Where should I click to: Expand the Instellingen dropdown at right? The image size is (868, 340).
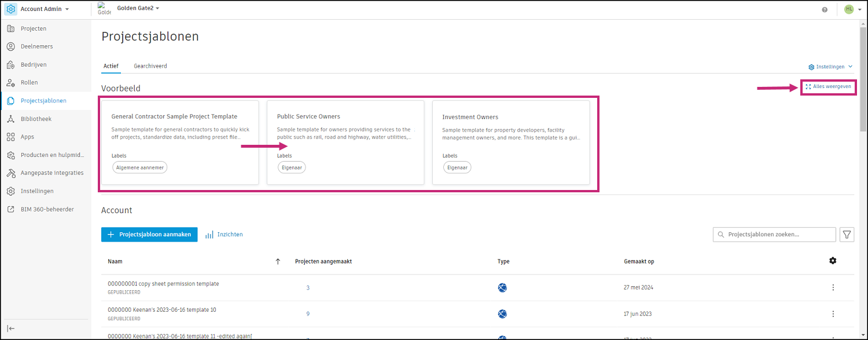click(x=830, y=67)
